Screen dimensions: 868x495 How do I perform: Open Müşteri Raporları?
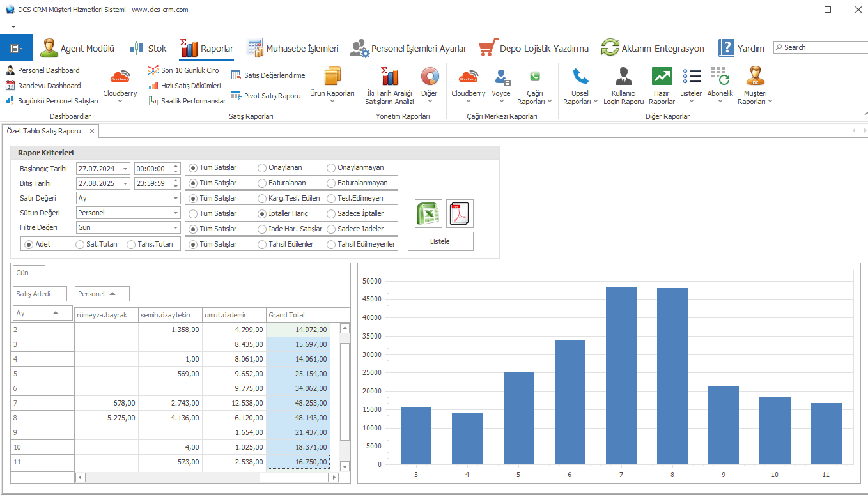pyautogui.click(x=756, y=86)
